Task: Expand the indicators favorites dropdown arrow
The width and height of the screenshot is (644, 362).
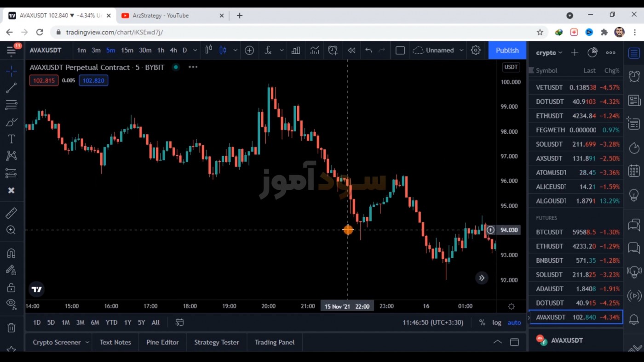Action: pos(282,50)
